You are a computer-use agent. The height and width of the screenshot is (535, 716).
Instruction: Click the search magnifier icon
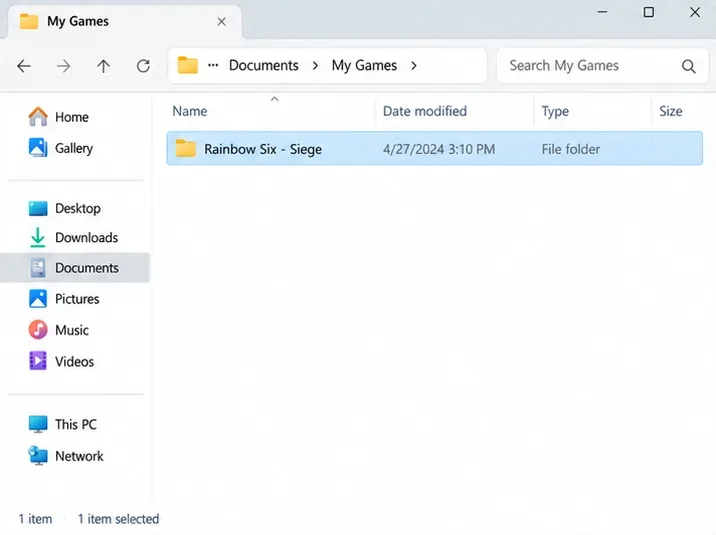[689, 66]
